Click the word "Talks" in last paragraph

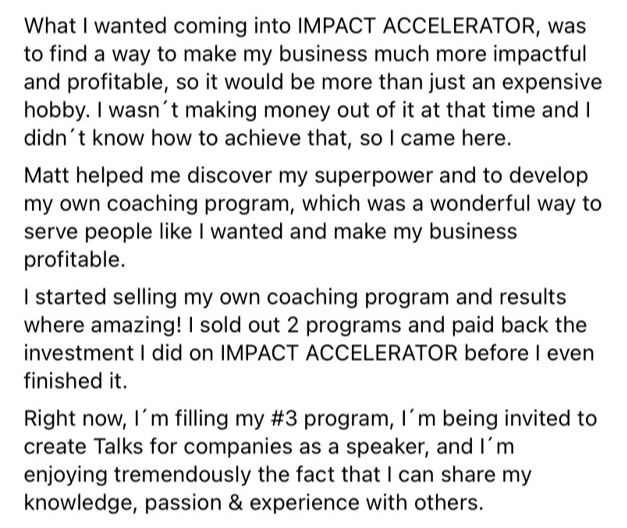tap(118, 447)
